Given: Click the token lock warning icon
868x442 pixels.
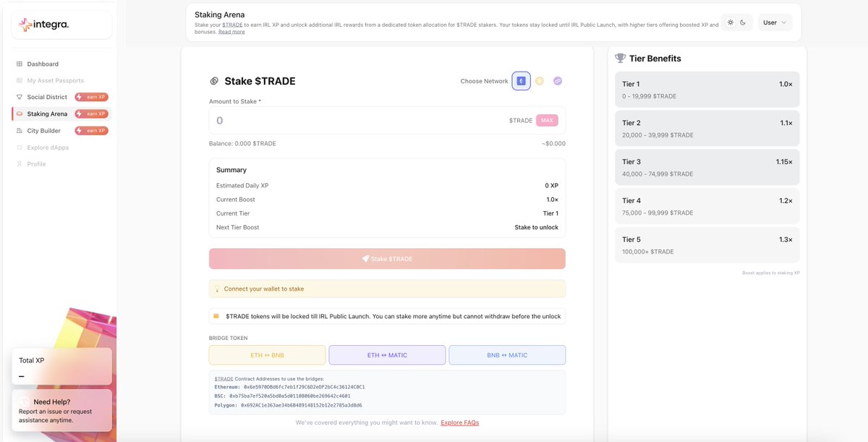Looking at the screenshot, I should pos(216,316).
